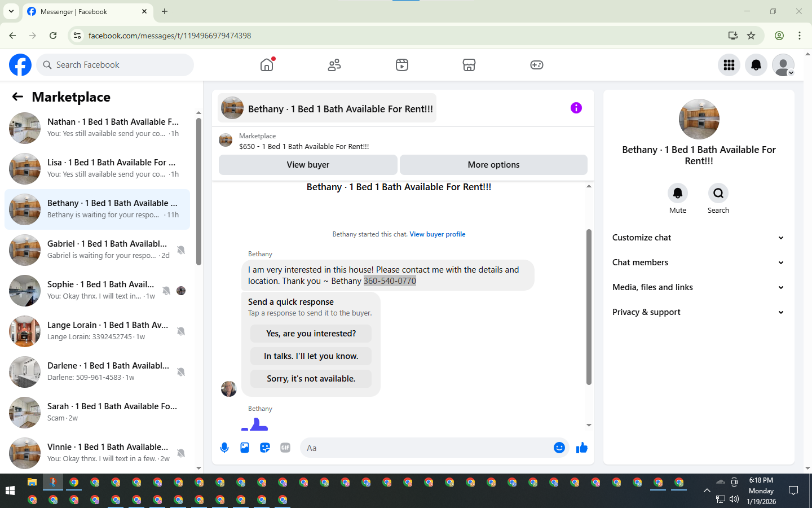Open the Sophie conversation
This screenshot has width=812, height=508.
97,291
